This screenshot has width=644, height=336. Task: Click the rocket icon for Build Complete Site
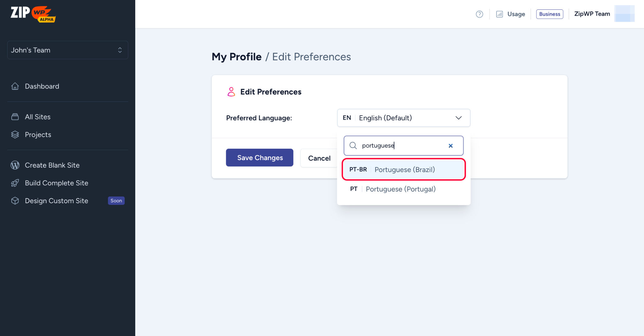click(15, 183)
